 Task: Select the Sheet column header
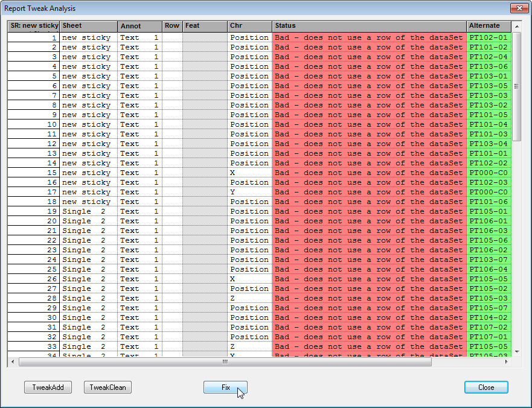tap(88, 26)
